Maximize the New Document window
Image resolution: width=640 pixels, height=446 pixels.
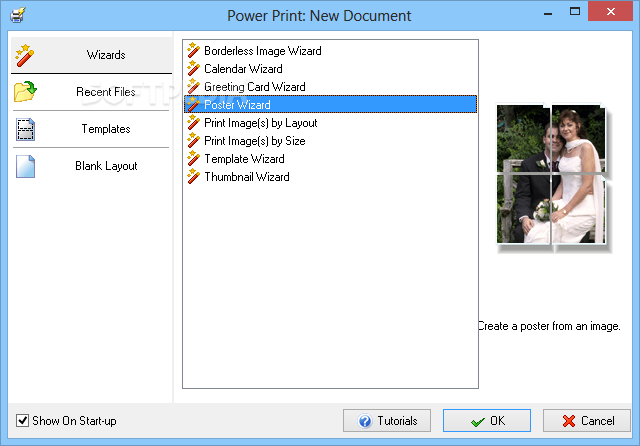coord(575,11)
